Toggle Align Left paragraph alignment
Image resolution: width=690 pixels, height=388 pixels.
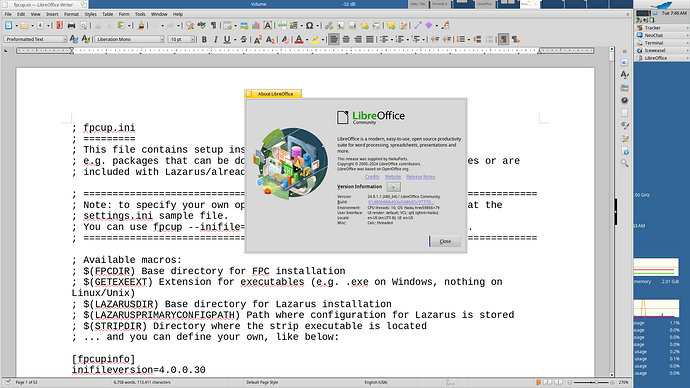[334, 39]
